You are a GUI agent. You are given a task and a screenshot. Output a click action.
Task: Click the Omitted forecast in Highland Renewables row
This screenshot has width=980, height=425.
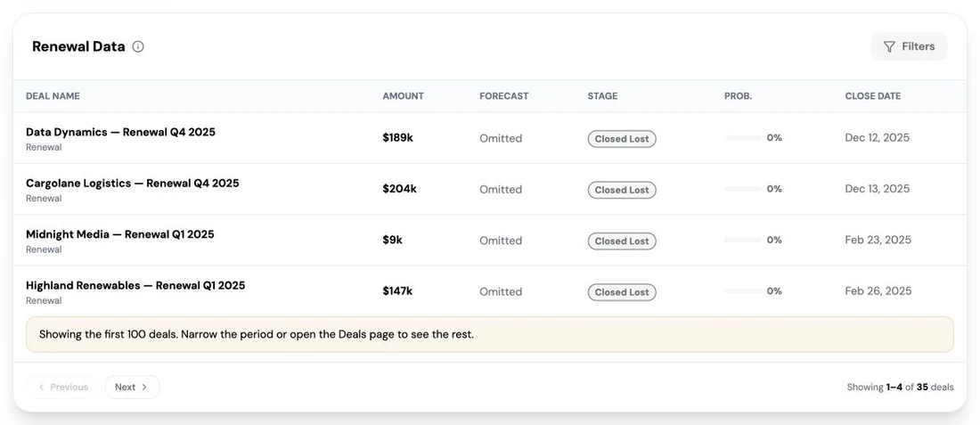tap(501, 292)
